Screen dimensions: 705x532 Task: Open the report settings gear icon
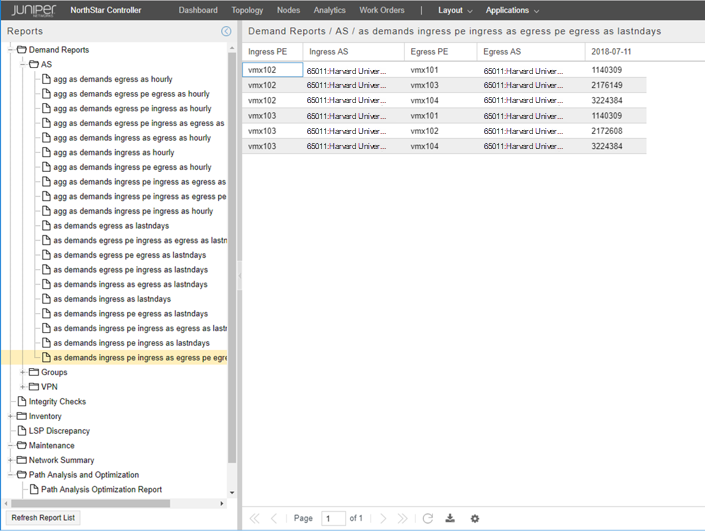click(474, 518)
